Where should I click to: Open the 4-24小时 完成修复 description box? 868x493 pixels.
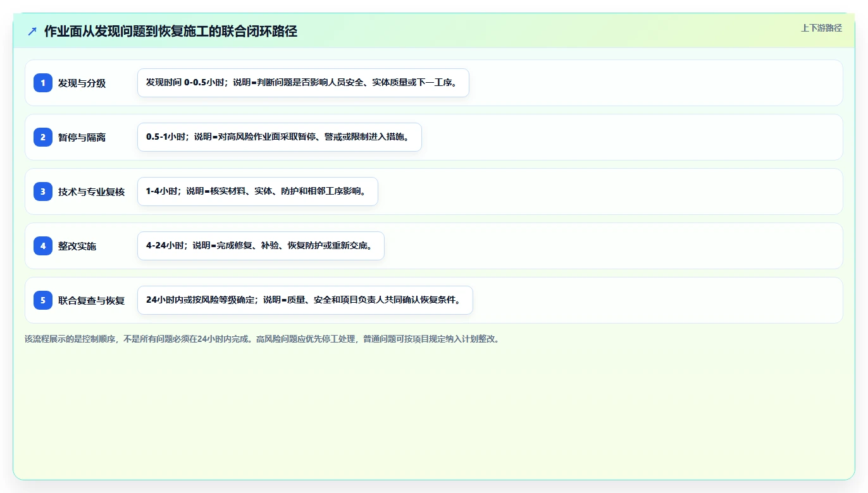click(x=261, y=246)
